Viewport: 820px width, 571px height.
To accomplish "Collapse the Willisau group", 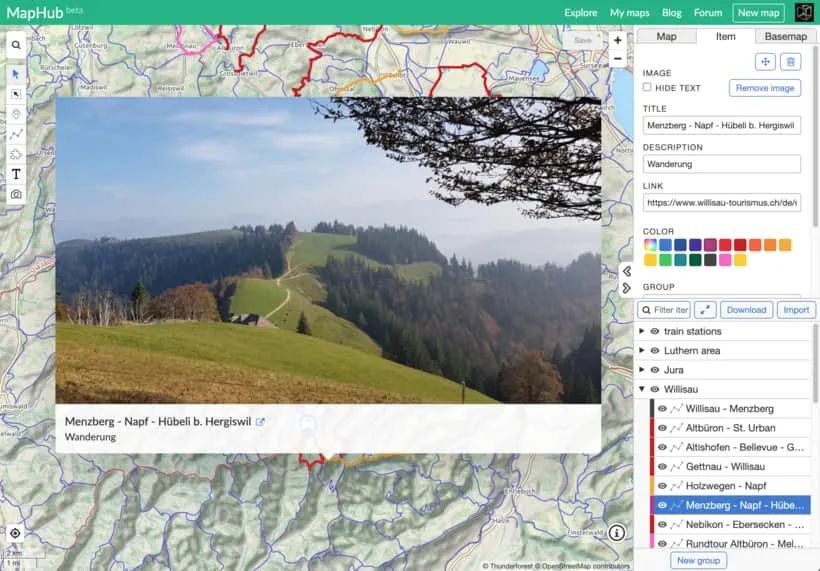I will (642, 390).
